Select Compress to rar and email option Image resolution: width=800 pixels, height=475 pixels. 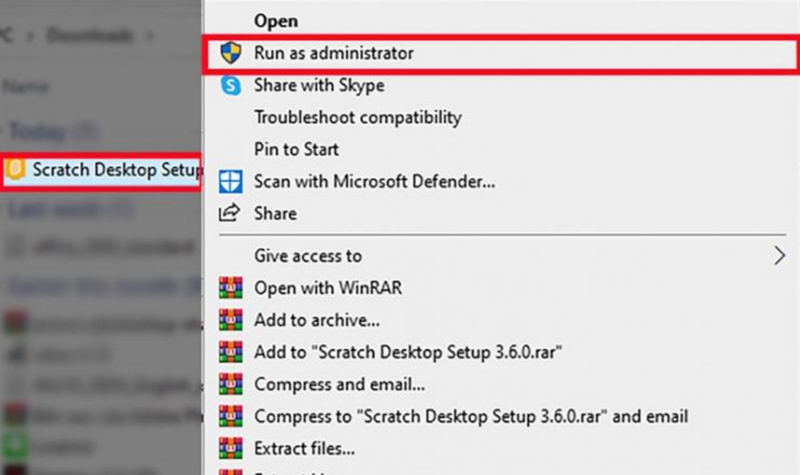[x=471, y=416]
